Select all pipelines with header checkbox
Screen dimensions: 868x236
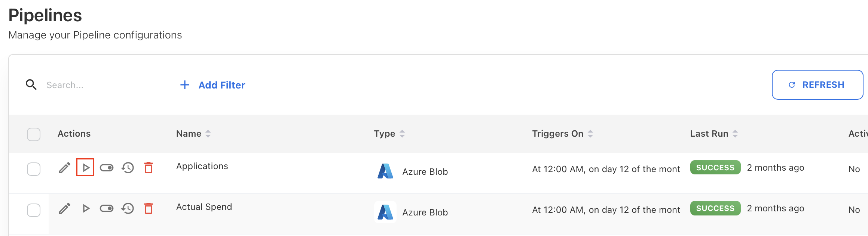click(34, 134)
